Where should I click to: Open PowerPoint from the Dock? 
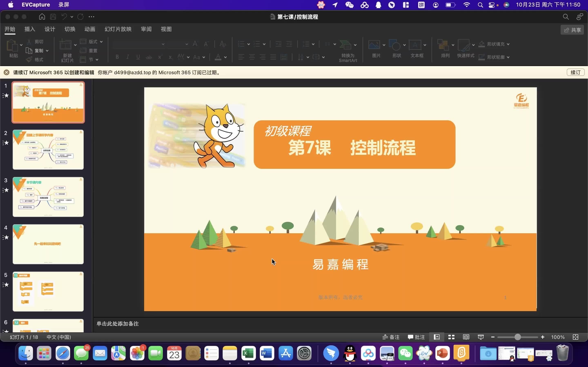click(x=442, y=353)
